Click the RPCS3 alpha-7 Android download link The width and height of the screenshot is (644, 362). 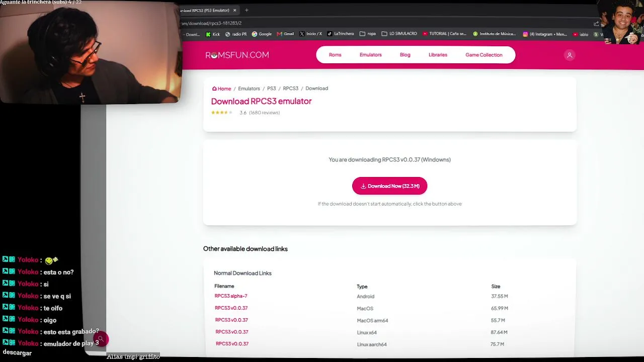pyautogui.click(x=231, y=296)
